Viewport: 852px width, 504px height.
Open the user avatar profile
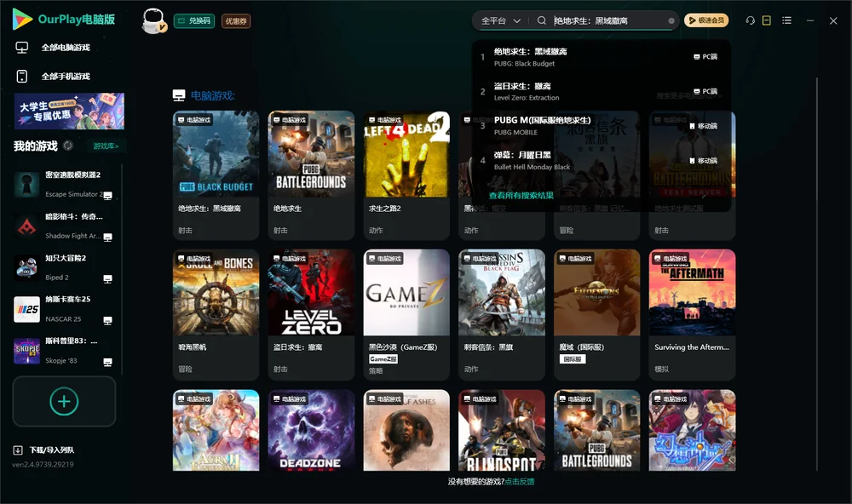coord(153,20)
